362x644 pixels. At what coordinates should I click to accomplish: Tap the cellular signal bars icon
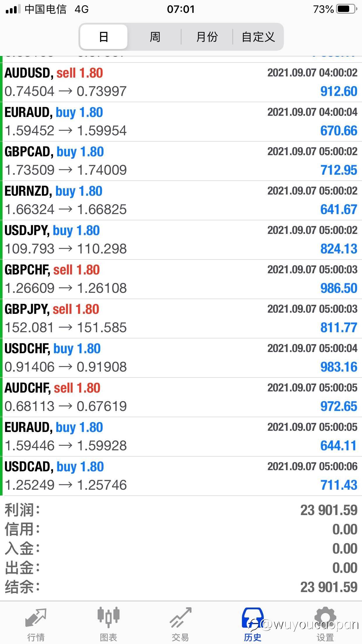point(13,9)
